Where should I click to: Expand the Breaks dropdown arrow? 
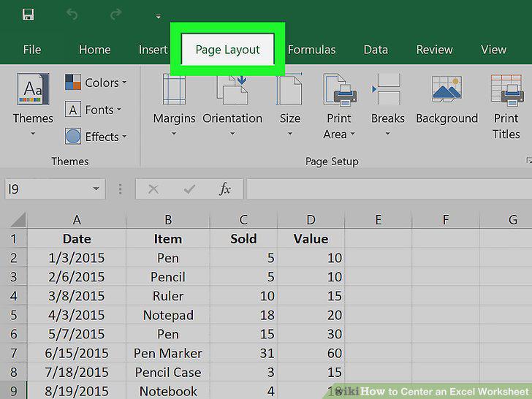[387, 134]
